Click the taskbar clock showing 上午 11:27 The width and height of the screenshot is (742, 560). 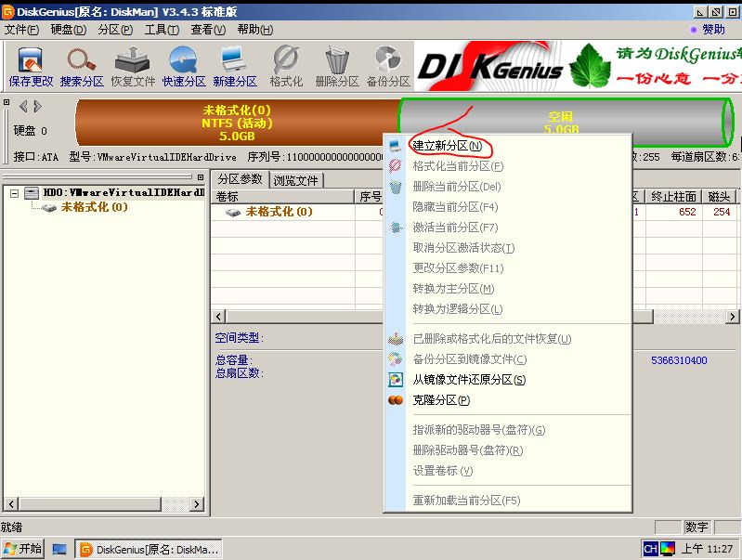click(x=707, y=549)
